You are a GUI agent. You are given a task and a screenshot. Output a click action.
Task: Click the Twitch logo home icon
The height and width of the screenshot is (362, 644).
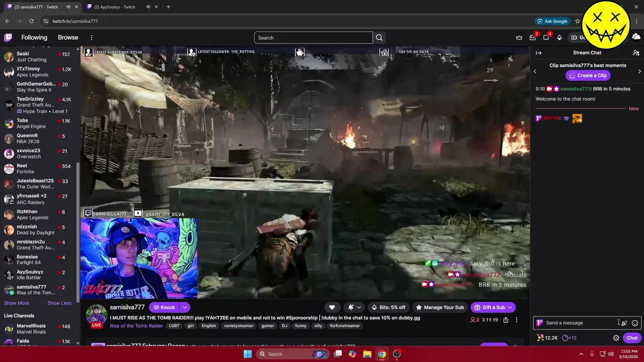coord(8,38)
